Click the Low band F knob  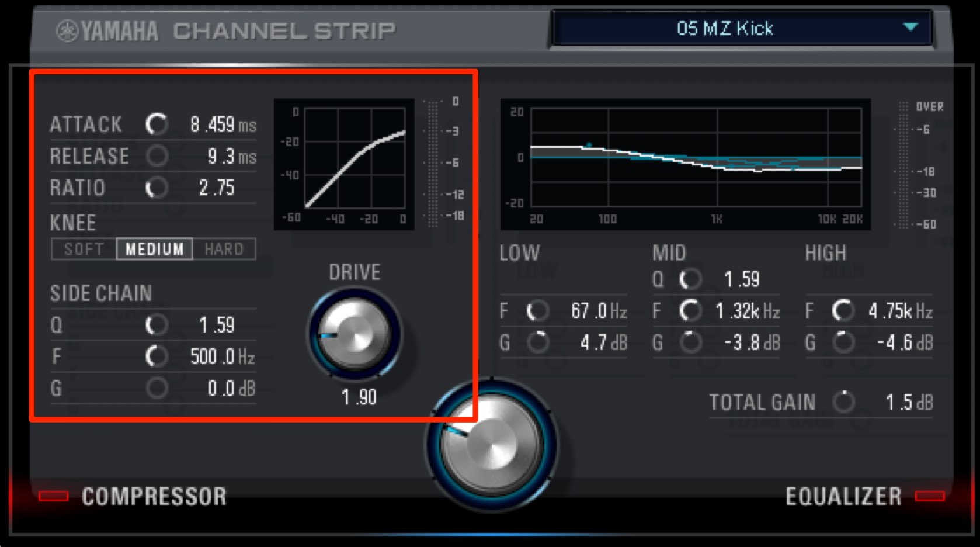(x=537, y=311)
